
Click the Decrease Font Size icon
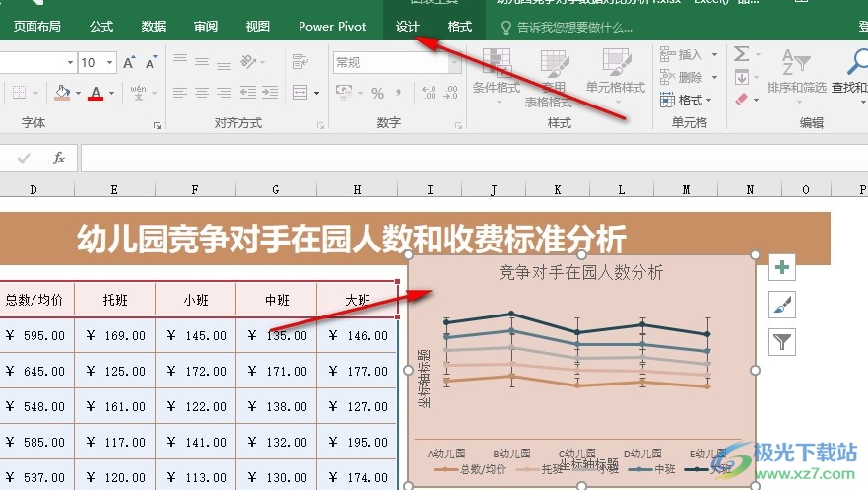click(151, 62)
